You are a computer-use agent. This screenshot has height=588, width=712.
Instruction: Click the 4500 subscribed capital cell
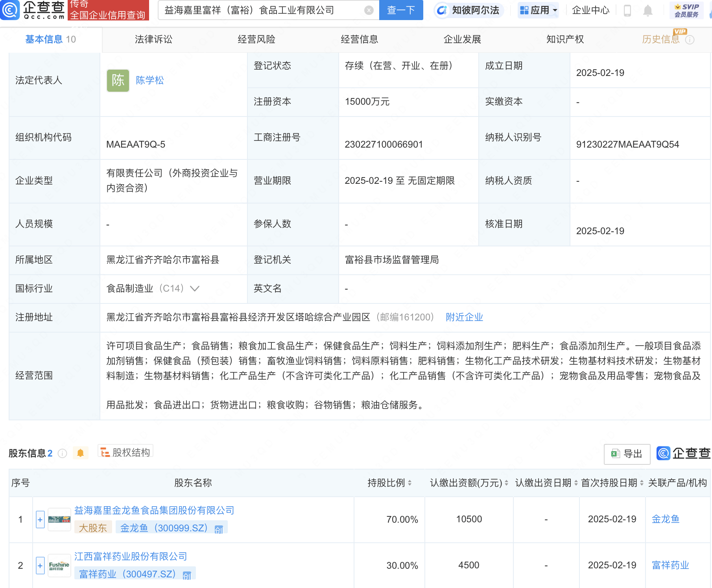(469, 565)
